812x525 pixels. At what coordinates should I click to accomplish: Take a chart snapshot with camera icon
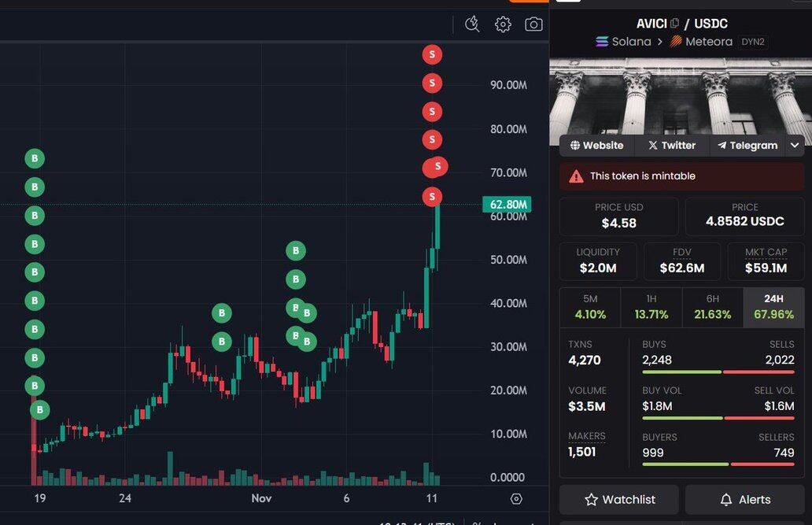[x=533, y=24]
